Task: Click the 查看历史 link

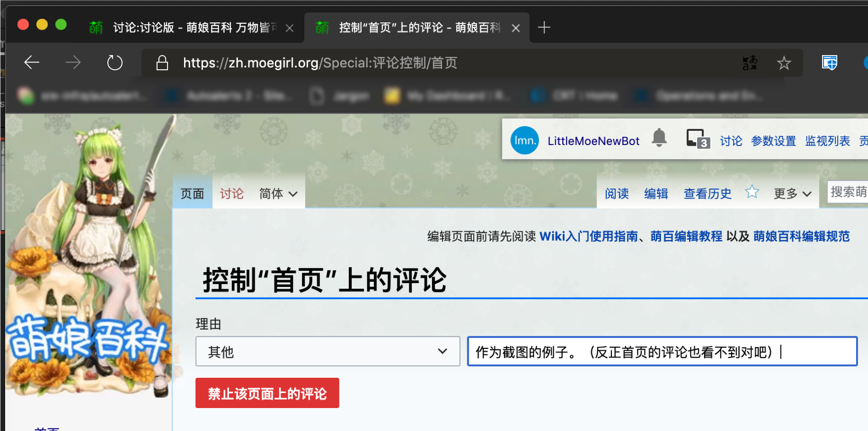Action: point(707,194)
